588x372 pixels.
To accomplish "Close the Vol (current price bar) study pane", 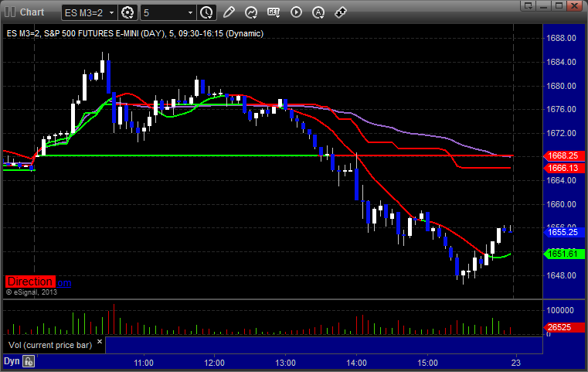I will click(x=100, y=342).
